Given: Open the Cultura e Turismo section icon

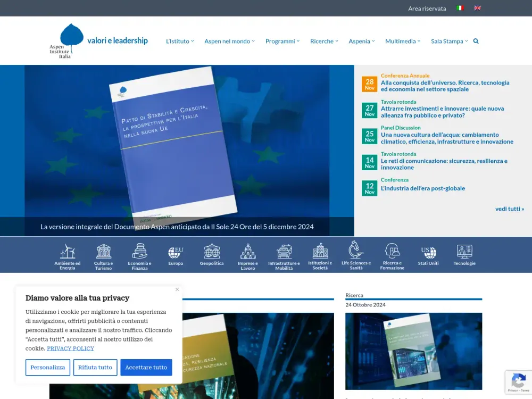Looking at the screenshot, I should tap(103, 251).
